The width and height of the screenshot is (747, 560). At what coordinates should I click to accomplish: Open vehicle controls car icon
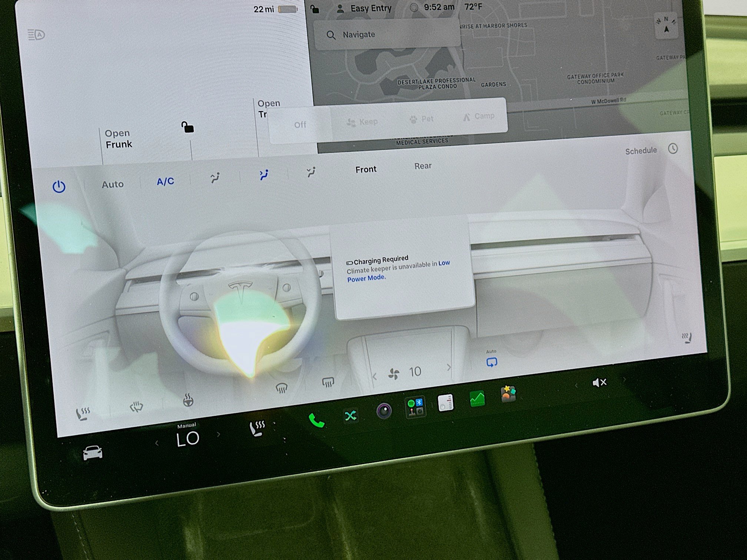coord(92,453)
